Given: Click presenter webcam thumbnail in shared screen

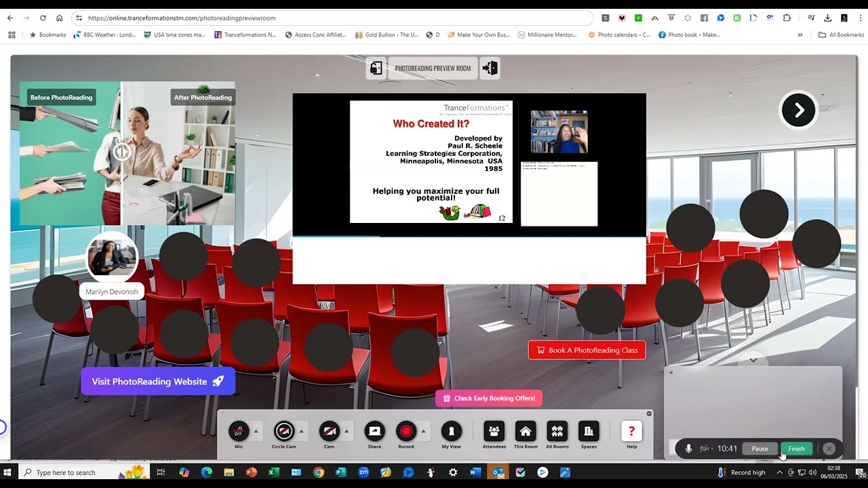Looking at the screenshot, I should pos(559,131).
